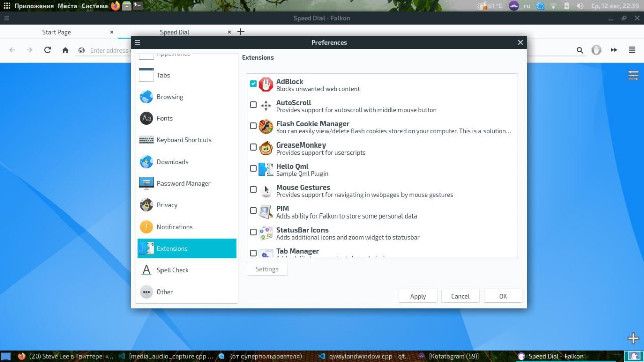
Task: Open Password Manager preferences section
Action: click(187, 183)
